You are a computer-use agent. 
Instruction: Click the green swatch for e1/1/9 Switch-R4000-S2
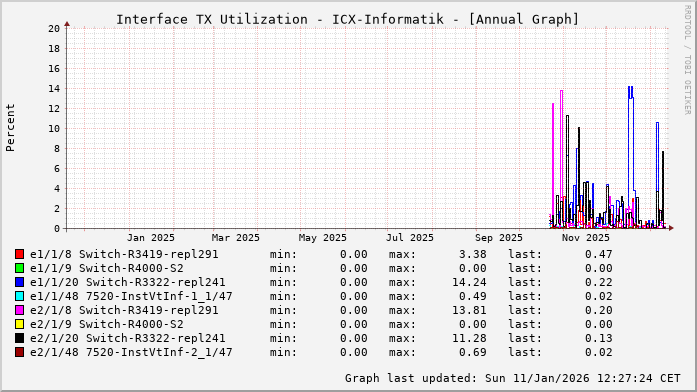coord(19,268)
